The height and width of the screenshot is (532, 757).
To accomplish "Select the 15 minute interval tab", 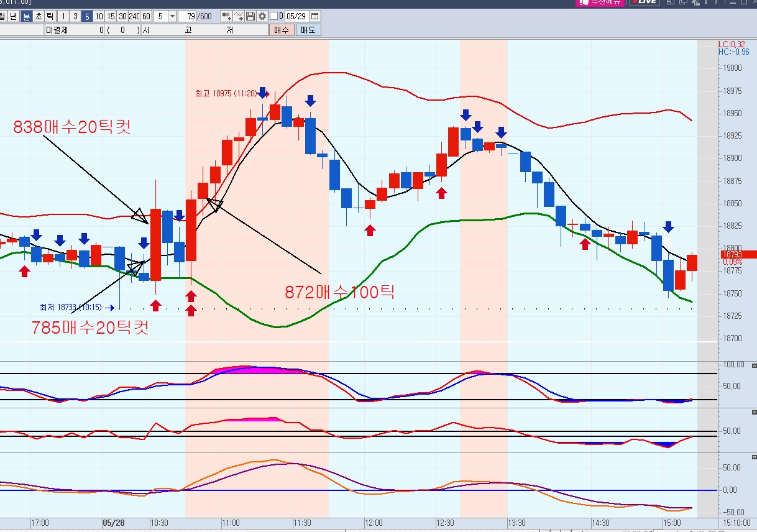I will point(111,16).
